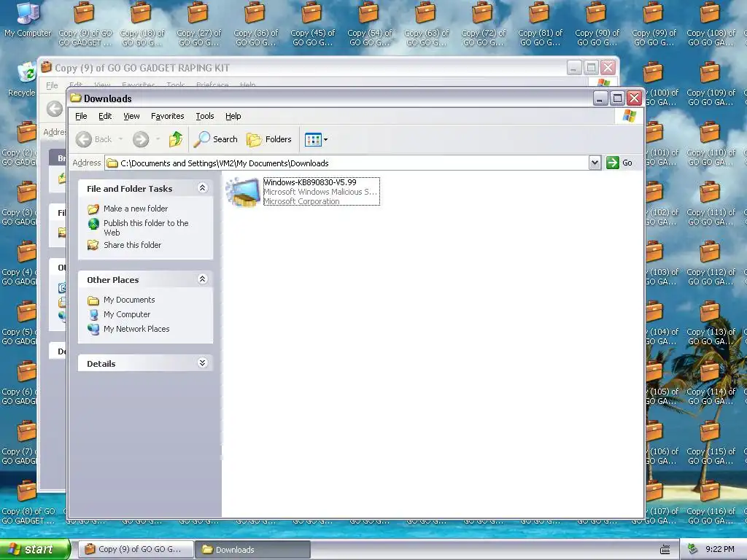The image size is (747, 560).
Task: Open My Documents in Other Places
Action: (x=129, y=300)
